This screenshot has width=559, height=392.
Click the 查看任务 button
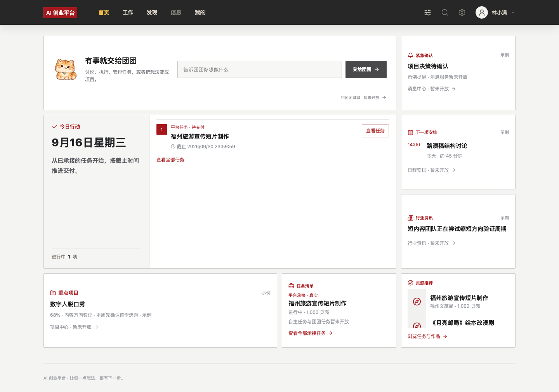pos(375,131)
